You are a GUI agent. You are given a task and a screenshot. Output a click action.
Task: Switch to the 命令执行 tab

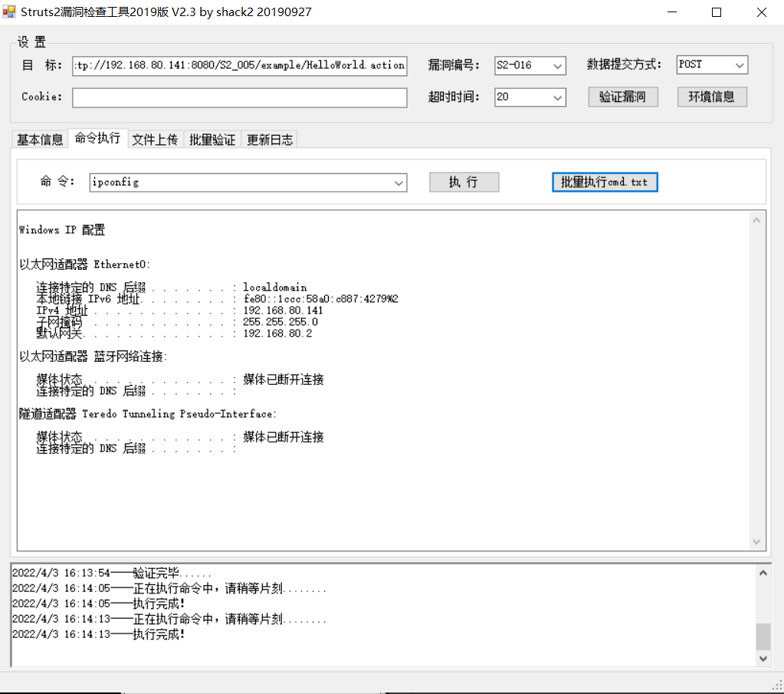pos(97,138)
